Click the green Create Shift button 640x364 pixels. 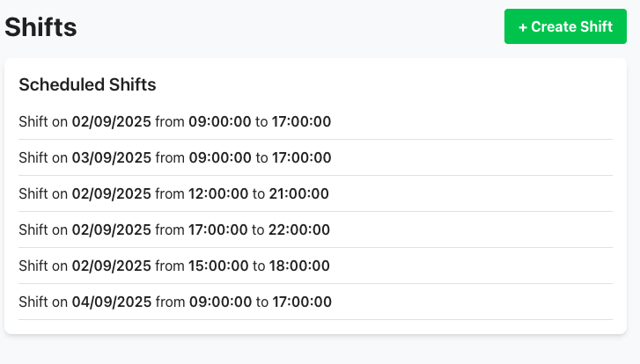tap(565, 26)
